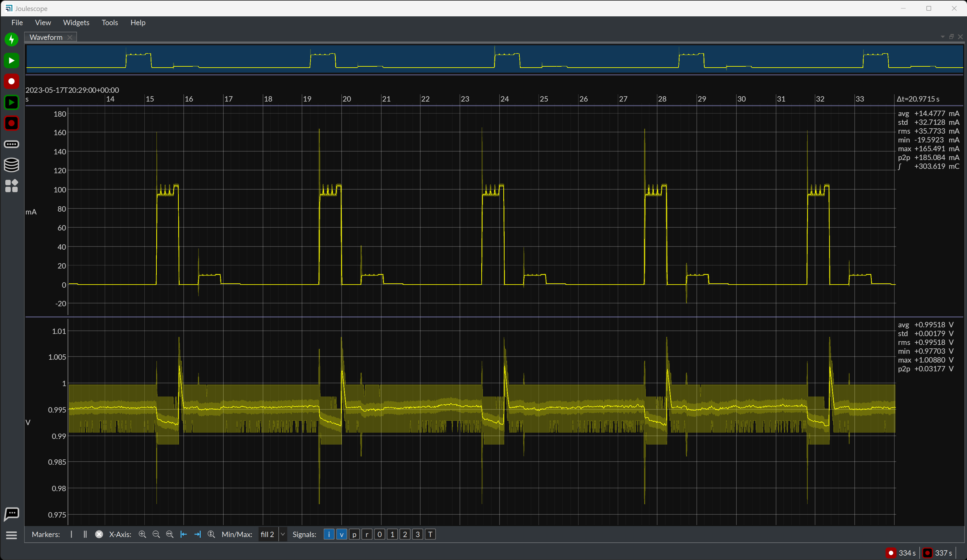Toggle general-purpose input signal '0'
The height and width of the screenshot is (560, 967).
click(379, 534)
